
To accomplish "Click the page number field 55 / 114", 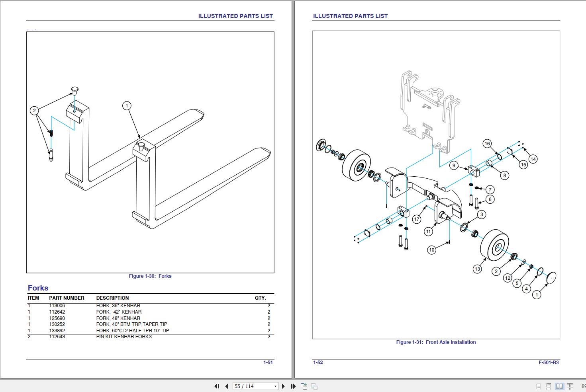I will 252,386.
